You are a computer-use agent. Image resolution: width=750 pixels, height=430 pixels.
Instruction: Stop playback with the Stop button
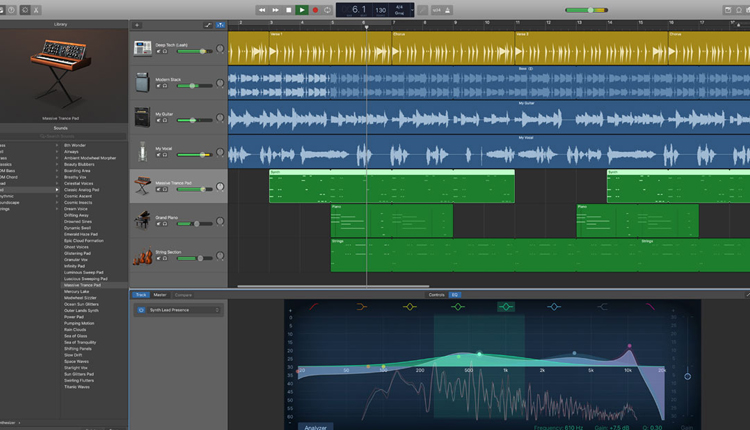point(288,10)
